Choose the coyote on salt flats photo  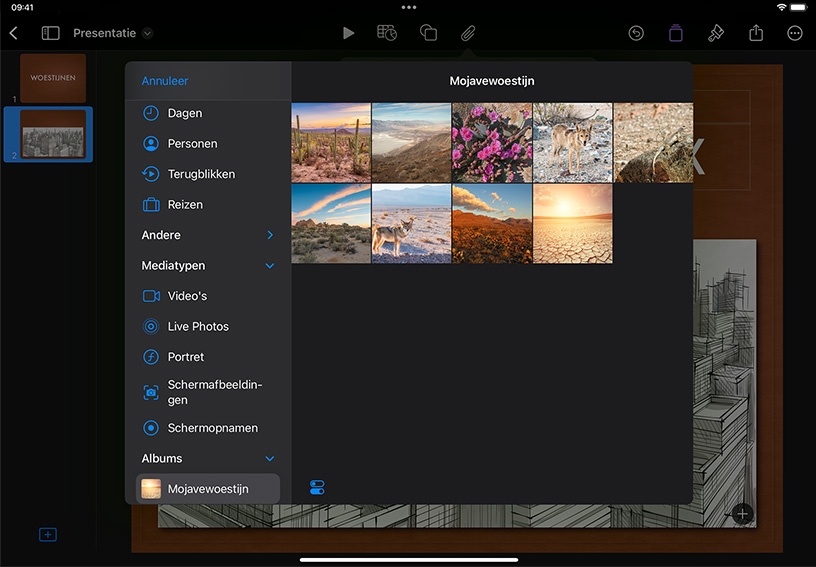pos(412,224)
